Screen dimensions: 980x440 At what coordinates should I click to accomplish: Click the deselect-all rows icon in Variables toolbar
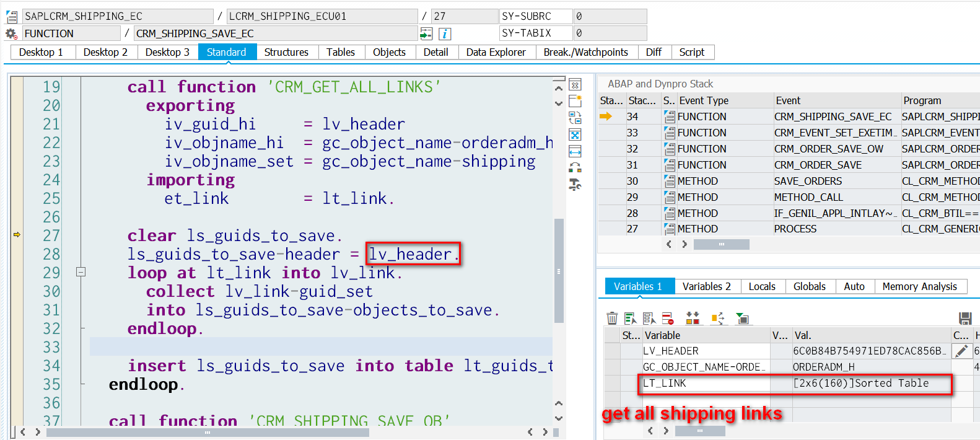coord(649,318)
